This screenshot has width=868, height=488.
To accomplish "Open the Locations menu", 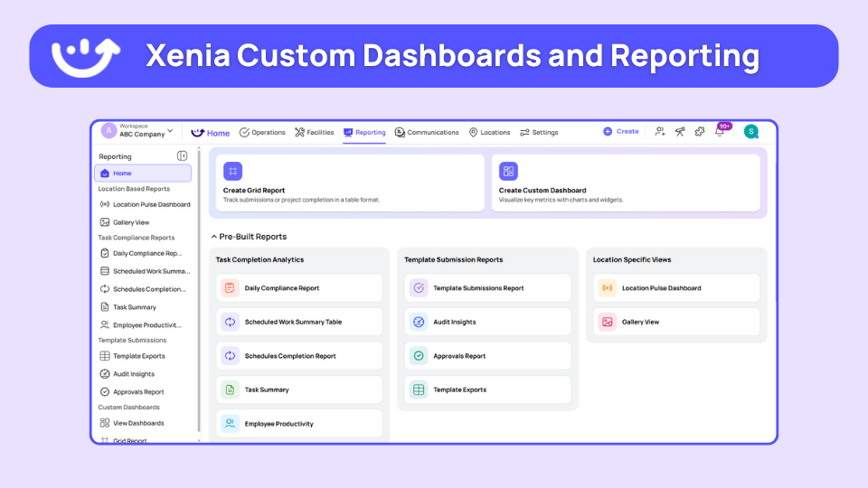I will tap(489, 133).
